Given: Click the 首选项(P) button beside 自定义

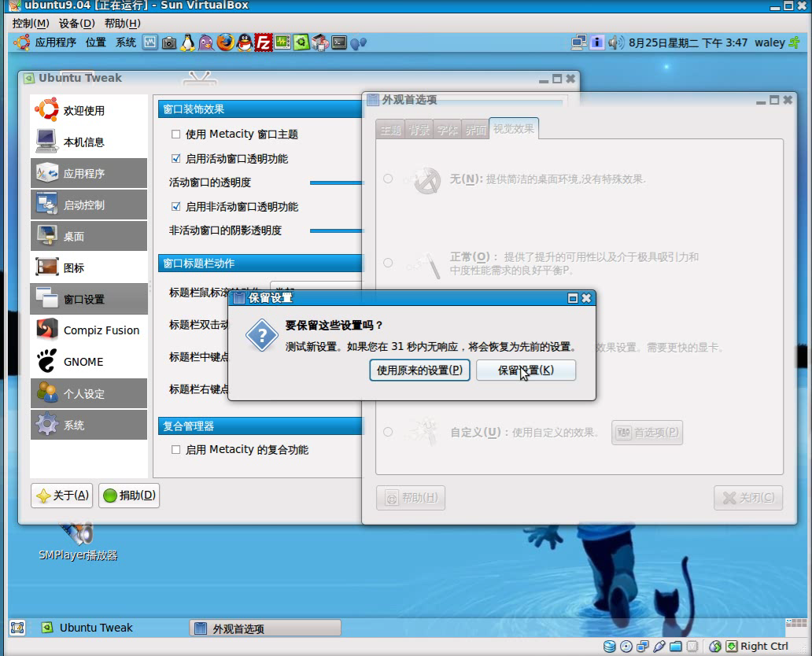Looking at the screenshot, I should coord(648,433).
